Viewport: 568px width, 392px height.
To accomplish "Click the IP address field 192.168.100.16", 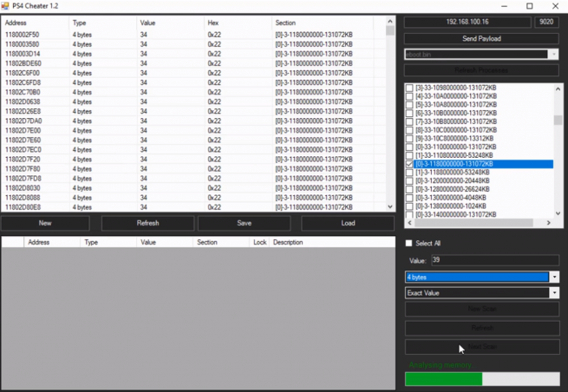I will click(467, 22).
